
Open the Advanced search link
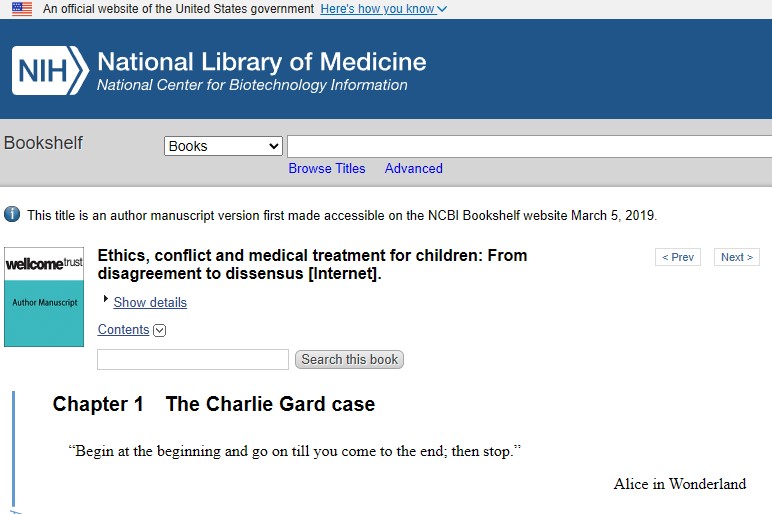(x=414, y=168)
